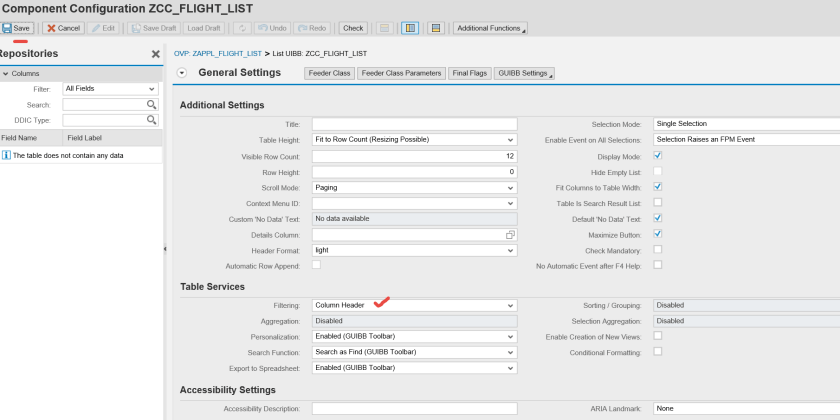Uncheck the Display Mode checkbox
Screen dimensions: 840x420
(657, 156)
